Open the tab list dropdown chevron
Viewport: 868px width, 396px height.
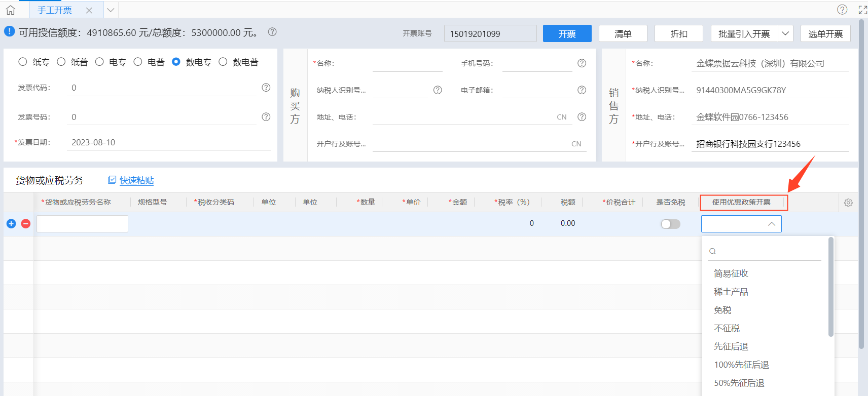tap(111, 10)
